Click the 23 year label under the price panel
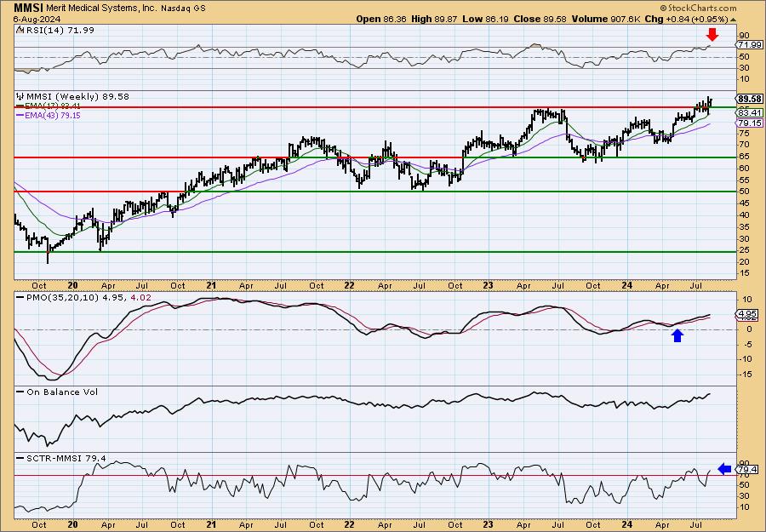This screenshot has height=532, width=766. (x=488, y=285)
